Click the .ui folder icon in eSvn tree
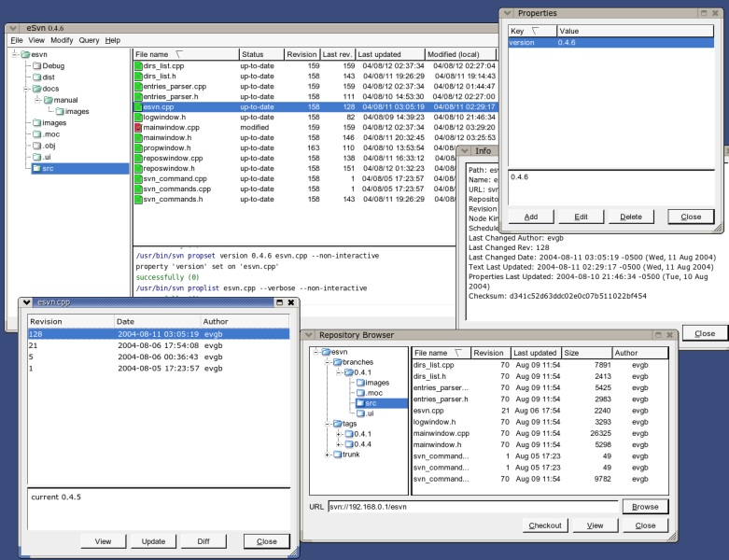Screen dimensions: 729x560 (x=36, y=157)
